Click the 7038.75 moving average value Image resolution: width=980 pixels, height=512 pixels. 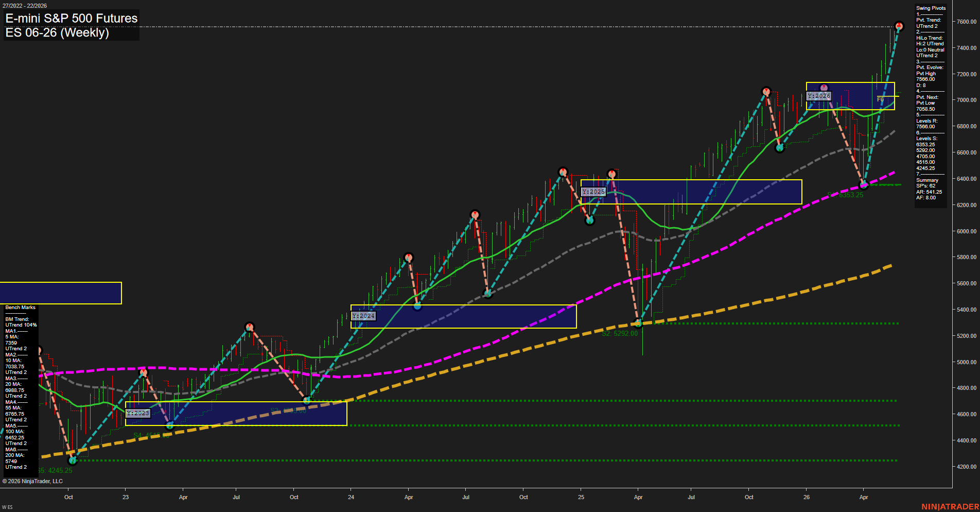15,367
